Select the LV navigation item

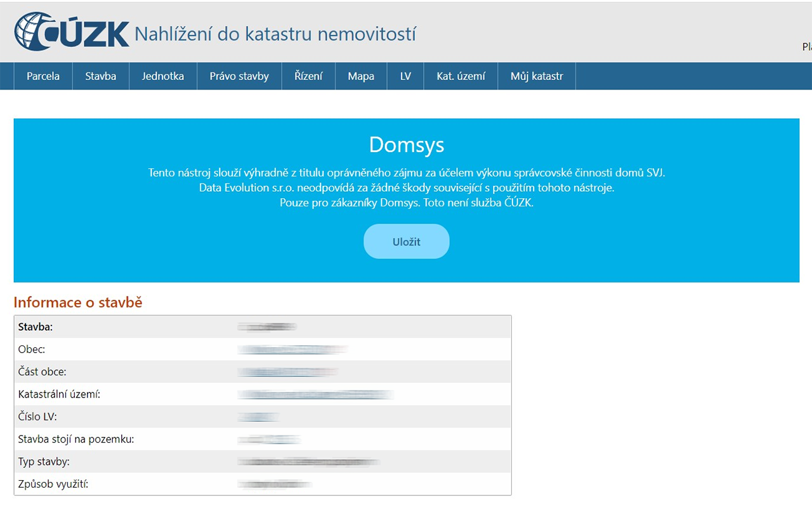point(405,76)
